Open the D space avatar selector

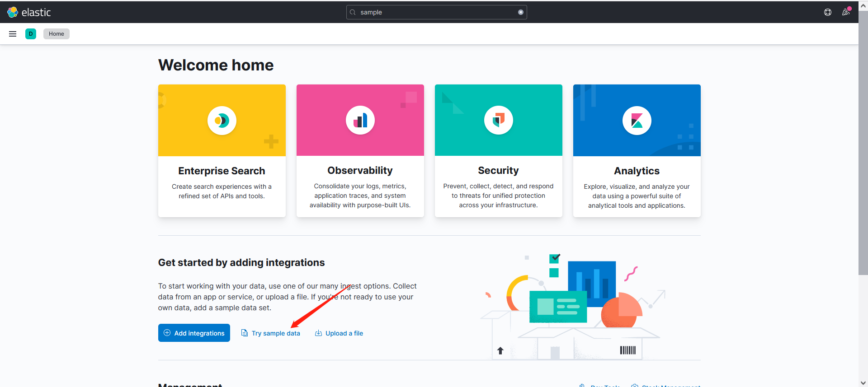pyautogui.click(x=31, y=34)
